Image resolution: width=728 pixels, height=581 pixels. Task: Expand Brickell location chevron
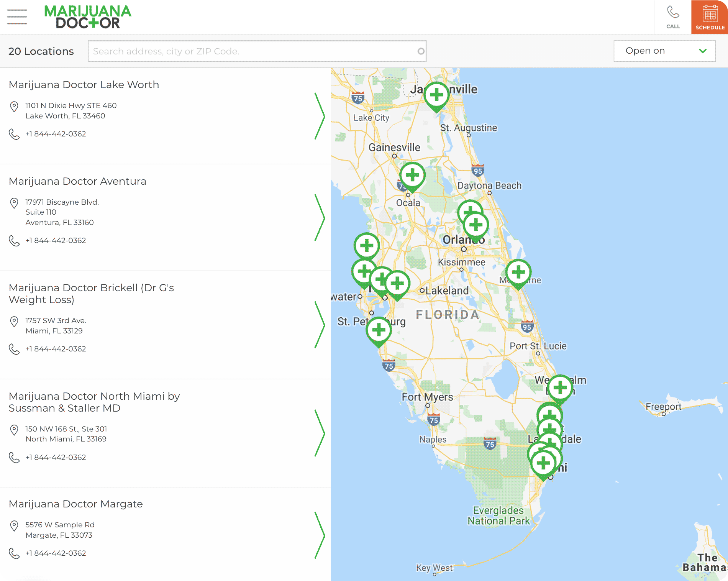pos(320,325)
